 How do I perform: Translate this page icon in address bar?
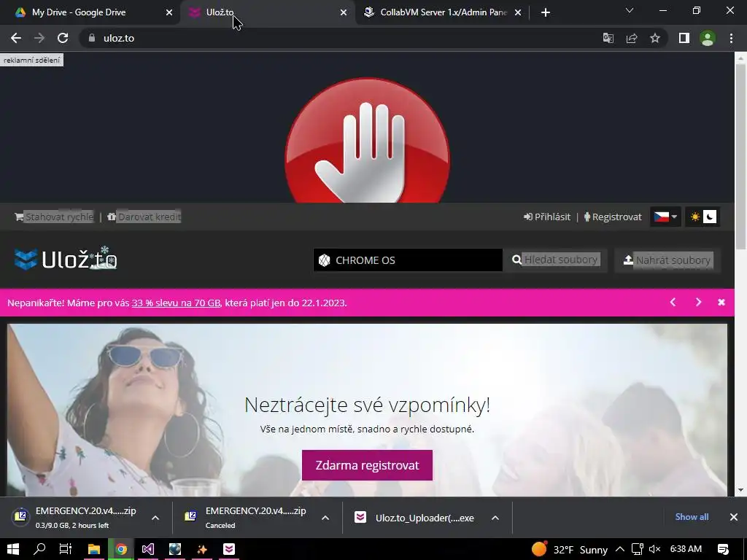(x=608, y=38)
